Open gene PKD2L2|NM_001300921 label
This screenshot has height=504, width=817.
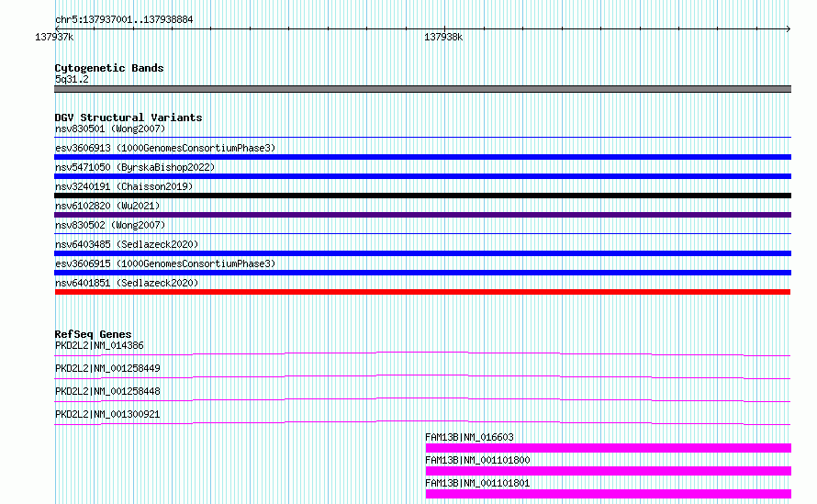pos(107,414)
